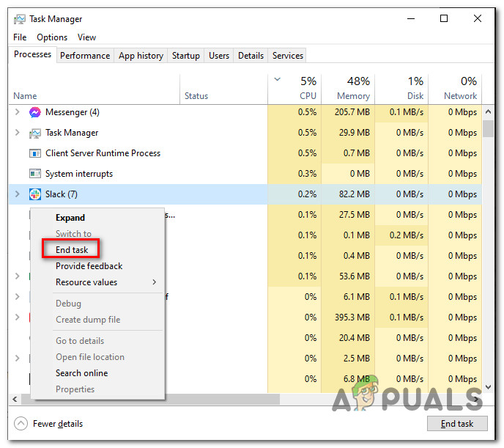Expand the row showing 395.3 MB memory
The width and height of the screenshot is (504, 448).
(18, 317)
